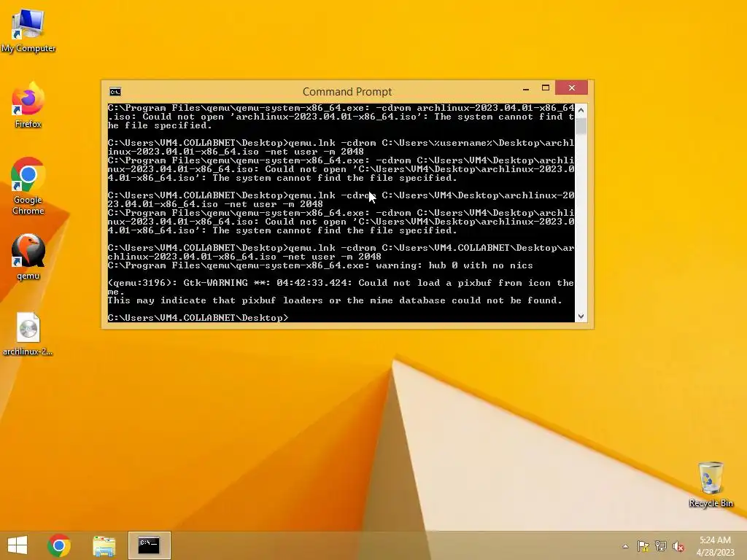Open the My Computer desktop icon
This screenshot has width=747, height=560.
coord(28,30)
